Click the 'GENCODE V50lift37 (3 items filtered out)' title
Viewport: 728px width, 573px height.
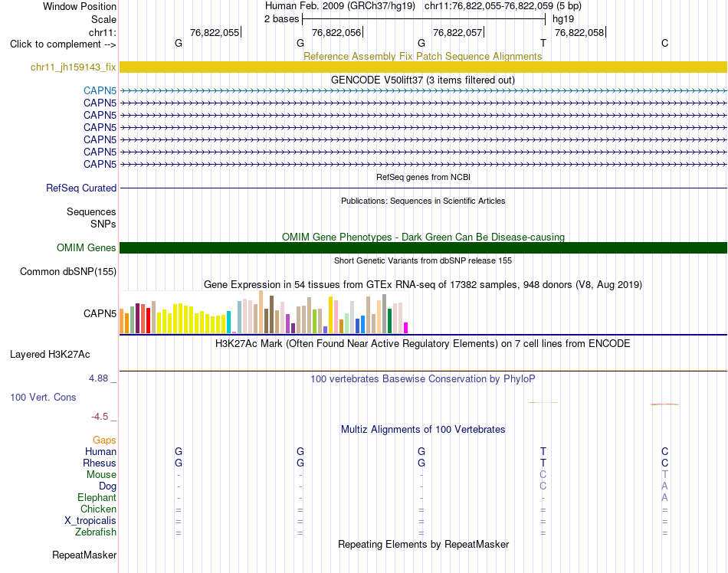(x=423, y=80)
